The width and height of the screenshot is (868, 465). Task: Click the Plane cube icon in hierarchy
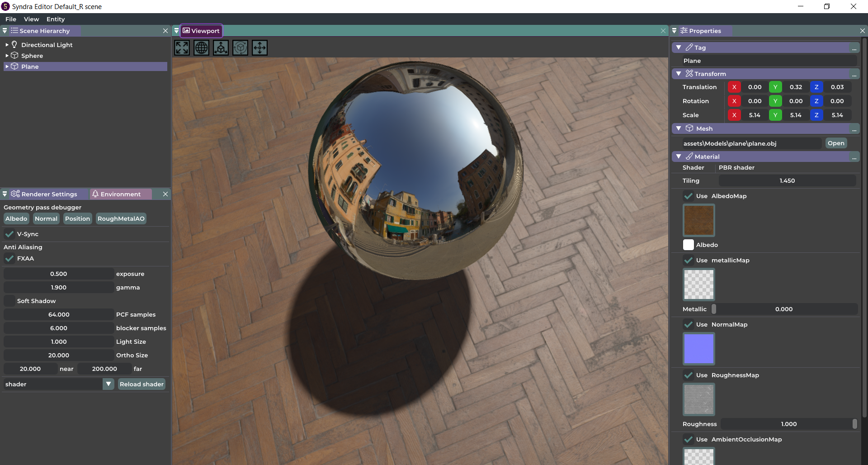[14, 66]
